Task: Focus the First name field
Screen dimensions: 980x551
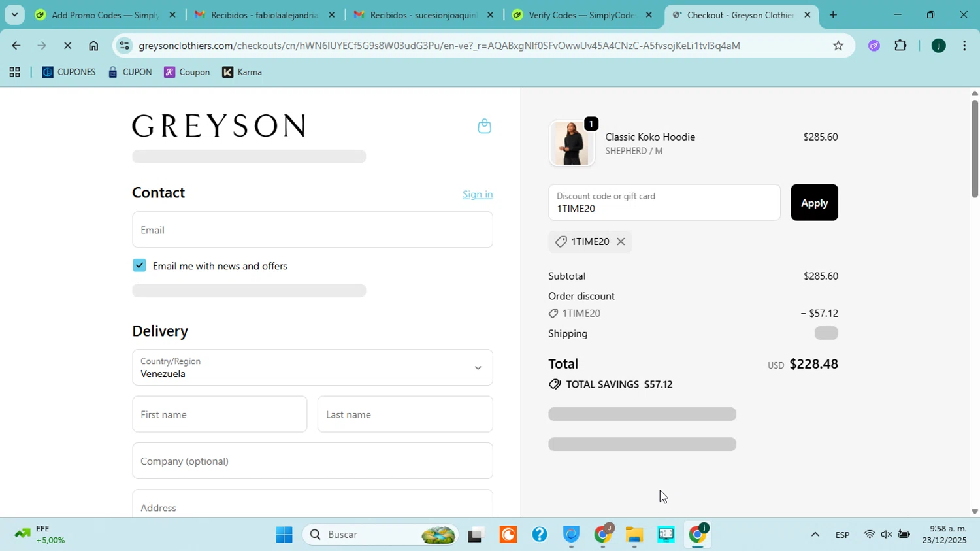Action: (220, 414)
